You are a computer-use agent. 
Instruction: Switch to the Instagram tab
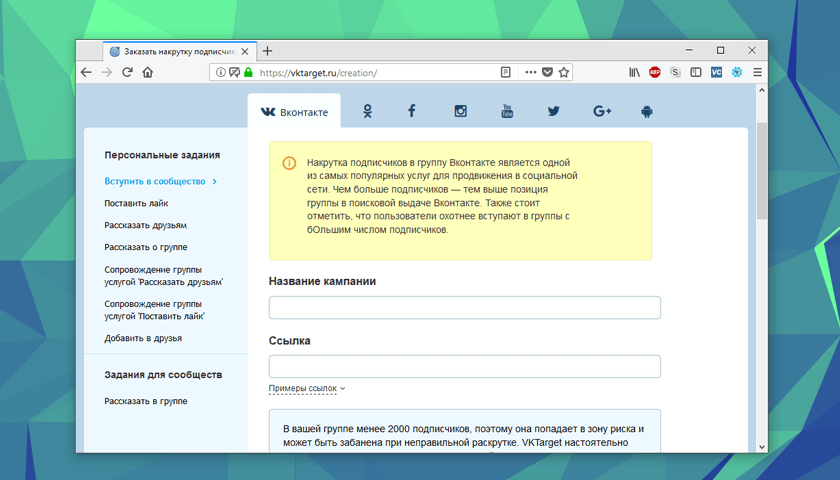pos(461,111)
